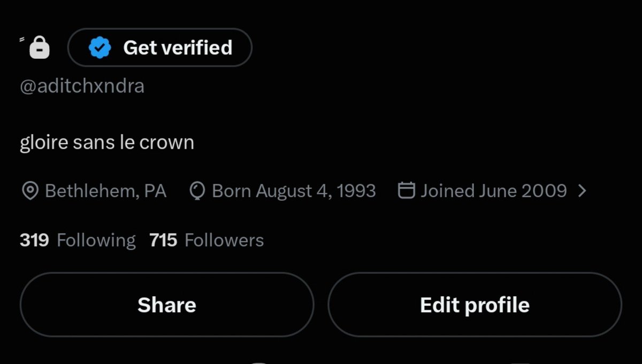Tap the Edit profile button
The image size is (642, 364).
[475, 305]
